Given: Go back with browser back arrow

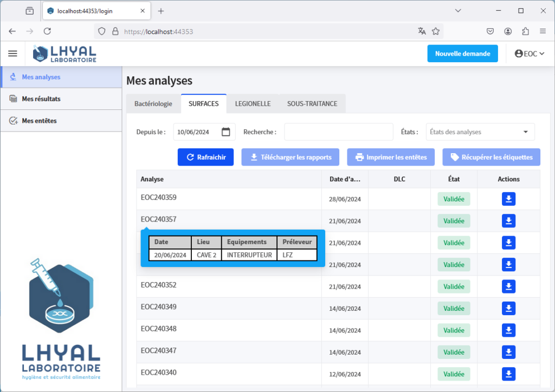Looking at the screenshot, I should pyautogui.click(x=12, y=31).
